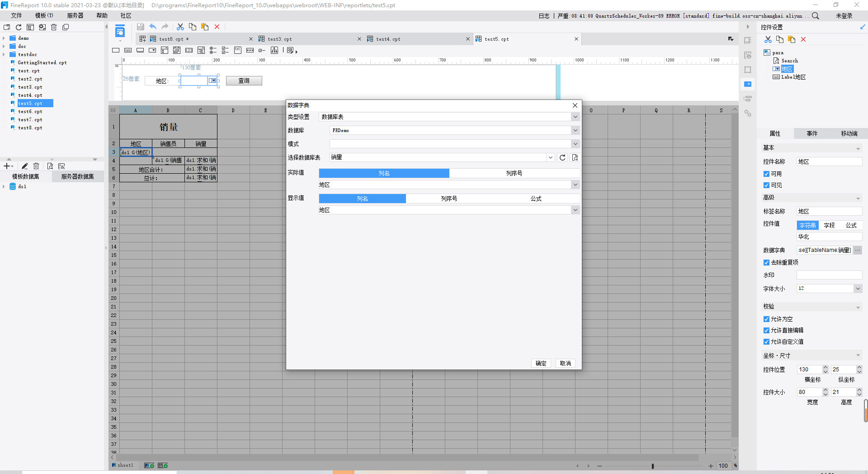868x474 pixels.
Task: Click the red delete X in main toolbar
Action: tap(217, 27)
